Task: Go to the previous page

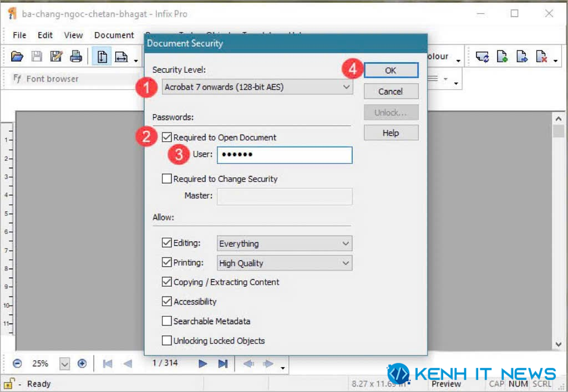Action: pyautogui.click(x=128, y=363)
